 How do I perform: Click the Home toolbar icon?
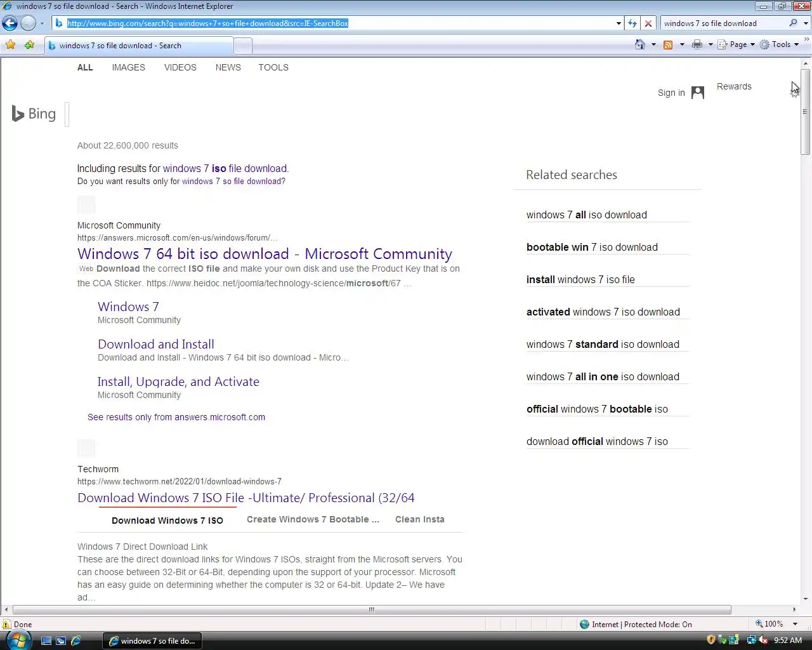click(640, 44)
